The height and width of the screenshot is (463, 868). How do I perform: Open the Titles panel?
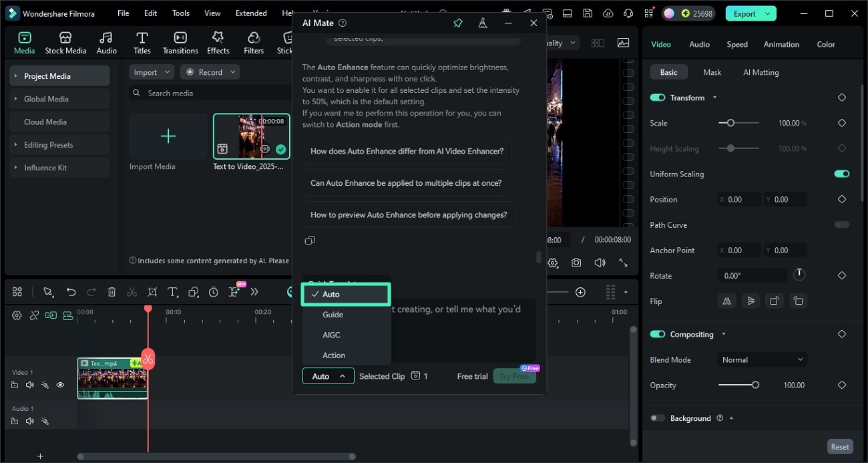[142, 42]
